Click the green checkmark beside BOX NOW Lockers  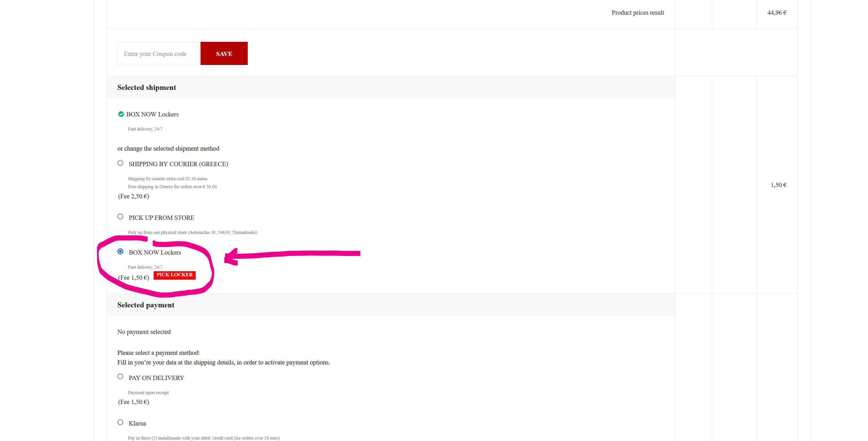(121, 114)
